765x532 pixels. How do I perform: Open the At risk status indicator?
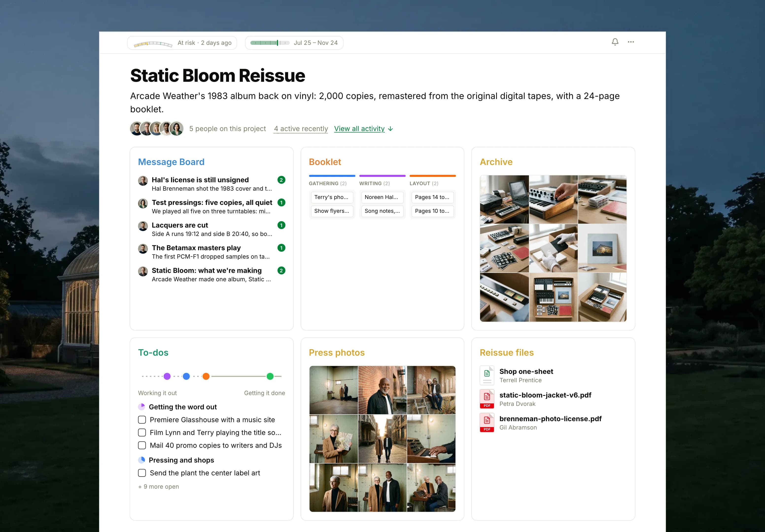(182, 43)
